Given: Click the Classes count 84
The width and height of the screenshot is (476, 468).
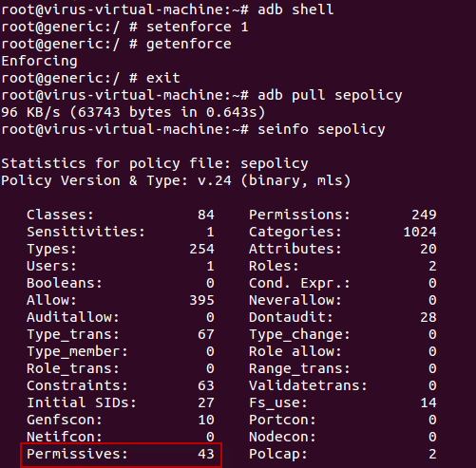Looking at the screenshot, I should (206, 215).
